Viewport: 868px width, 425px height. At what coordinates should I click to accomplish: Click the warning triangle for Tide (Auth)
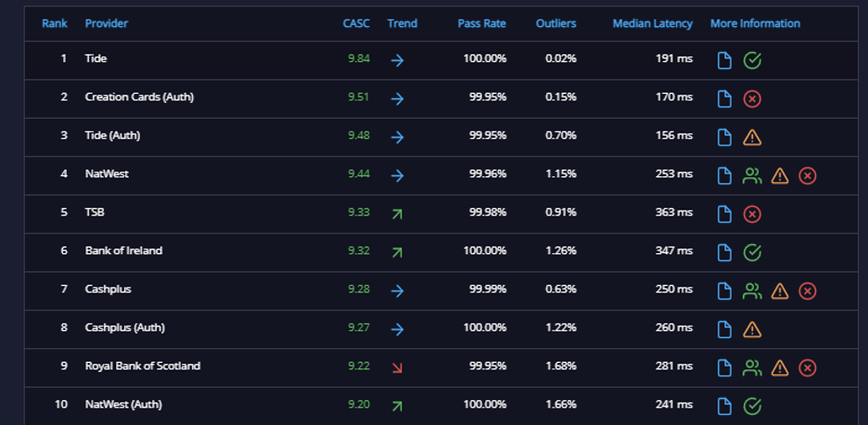[x=752, y=136]
